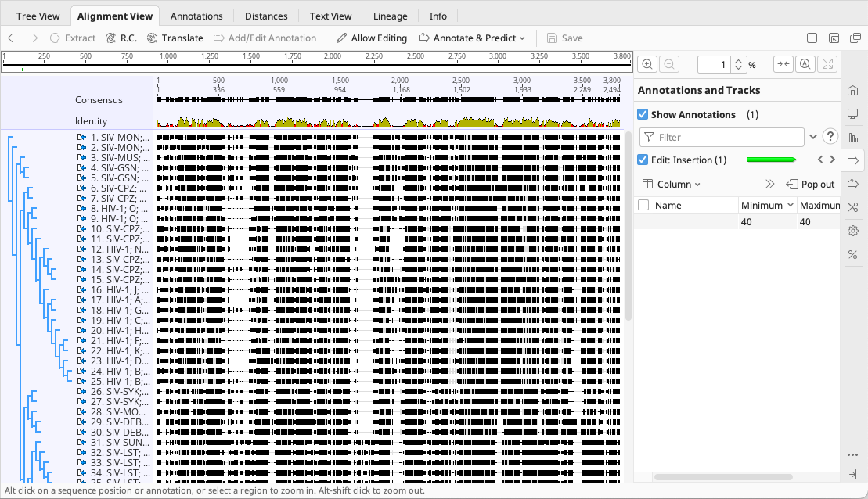868x499 pixels.
Task: Expand the Column dropdown menu
Action: (671, 185)
